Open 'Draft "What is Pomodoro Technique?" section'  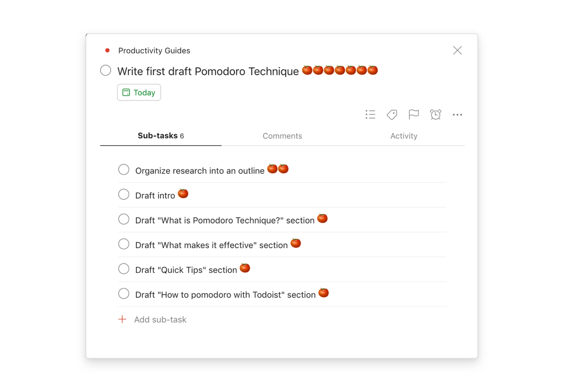coord(225,220)
